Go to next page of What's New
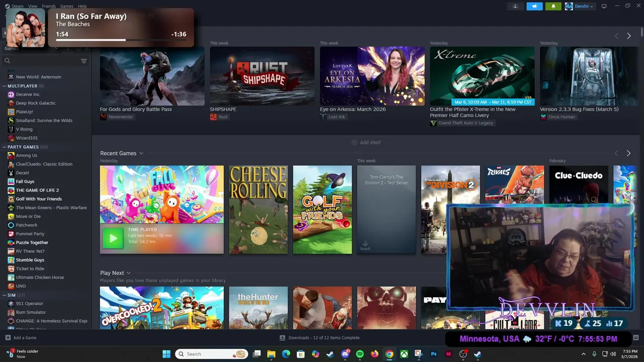Viewport: 644px width, 362px height. pos(628,36)
